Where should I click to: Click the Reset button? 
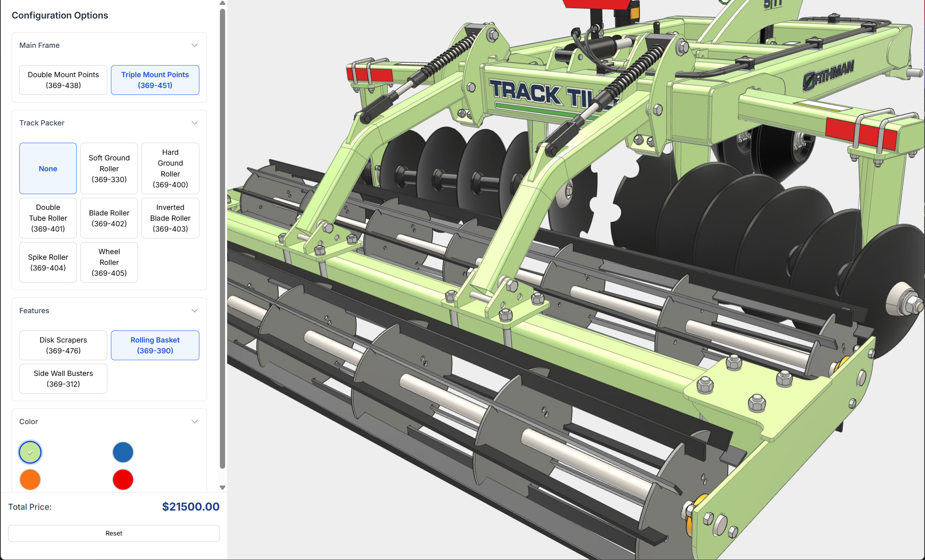[114, 533]
